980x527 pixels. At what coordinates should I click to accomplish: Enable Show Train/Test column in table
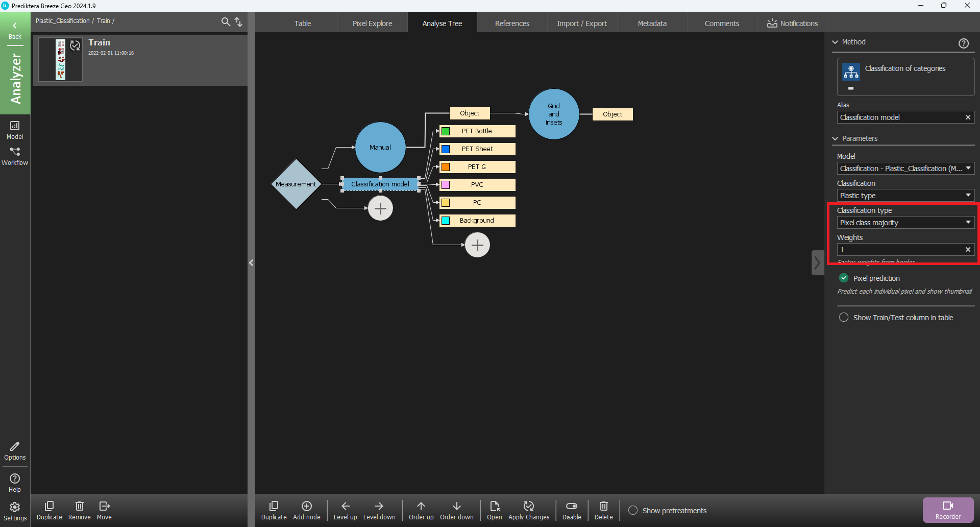click(844, 318)
